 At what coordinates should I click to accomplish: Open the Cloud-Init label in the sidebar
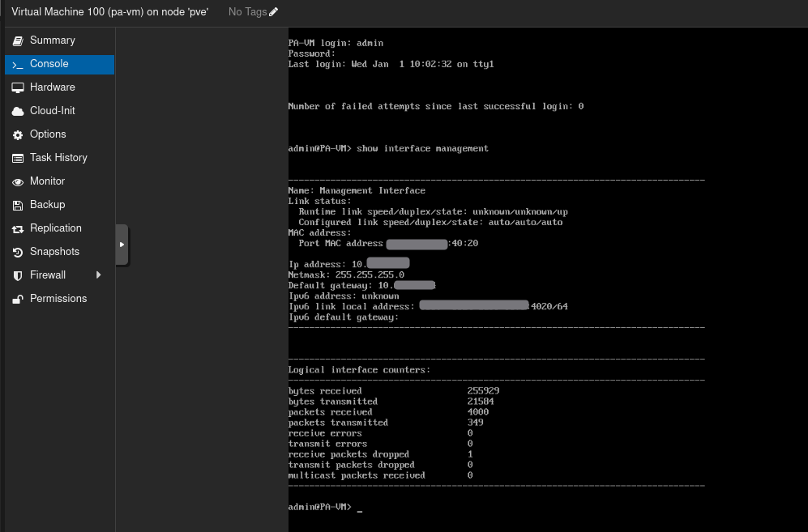pyautogui.click(x=52, y=111)
